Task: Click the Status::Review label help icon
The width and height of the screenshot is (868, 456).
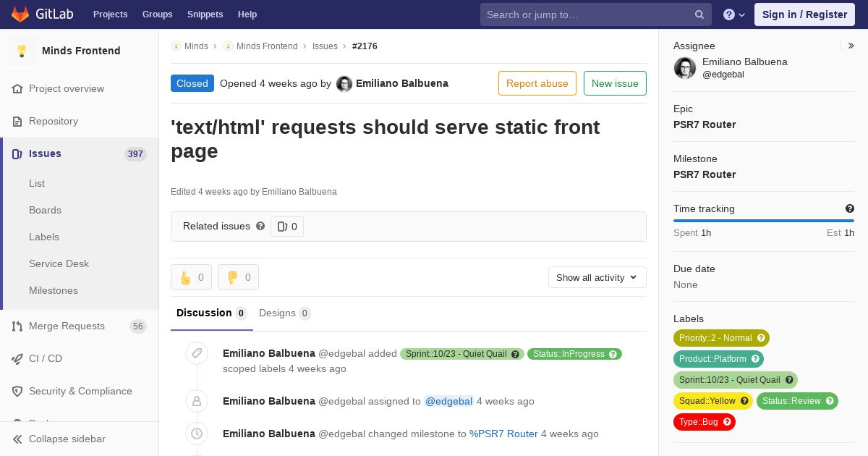Action: tap(830, 401)
